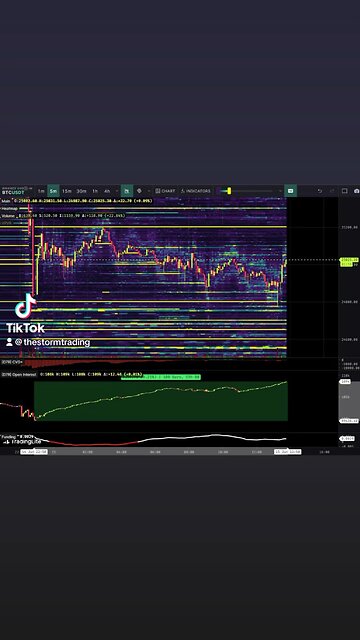360x640 pixels.
Task: Open the CHART settings button
Action: [165, 191]
